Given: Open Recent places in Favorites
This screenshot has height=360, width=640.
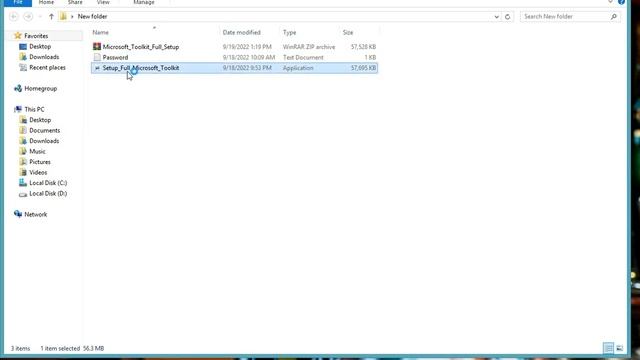Looking at the screenshot, I should point(47,68).
